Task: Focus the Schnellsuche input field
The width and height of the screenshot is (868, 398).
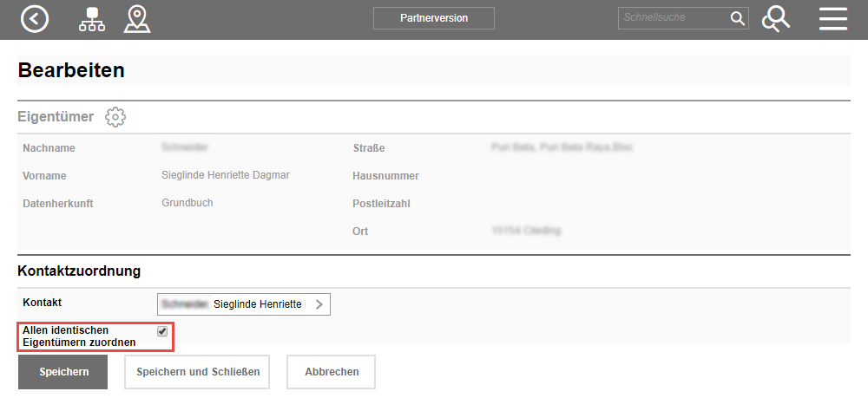Action: pos(673,18)
